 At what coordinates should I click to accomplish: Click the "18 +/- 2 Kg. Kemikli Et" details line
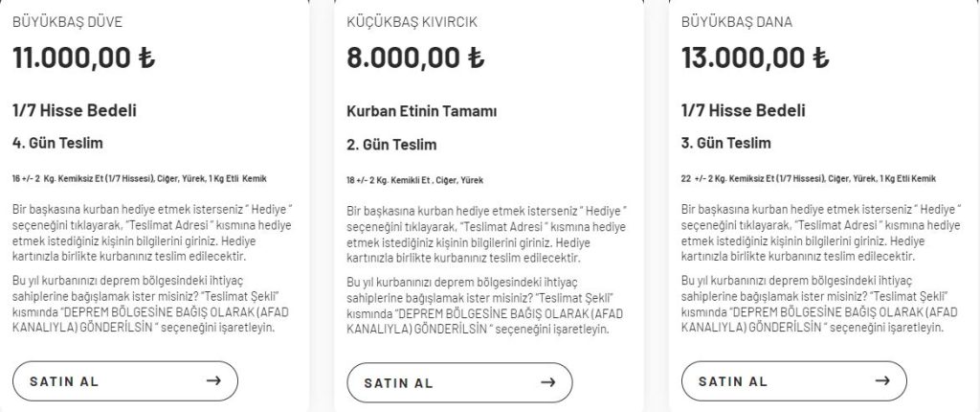[x=412, y=179]
